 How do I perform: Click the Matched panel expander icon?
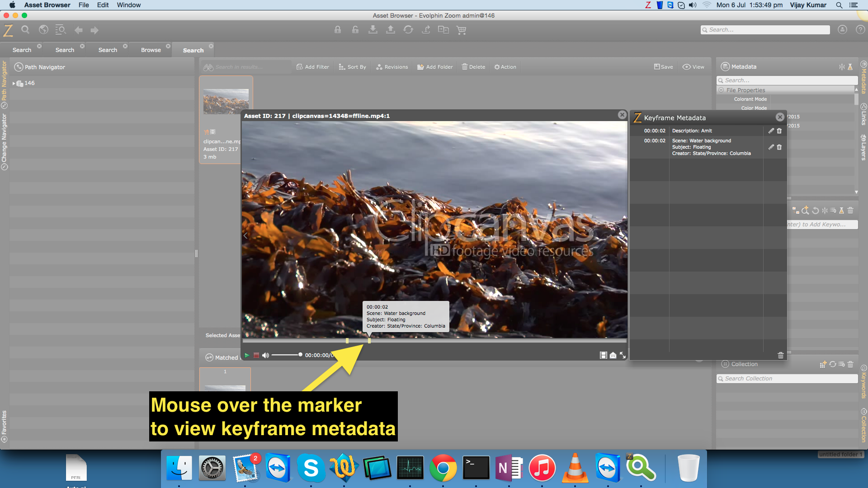tap(209, 358)
